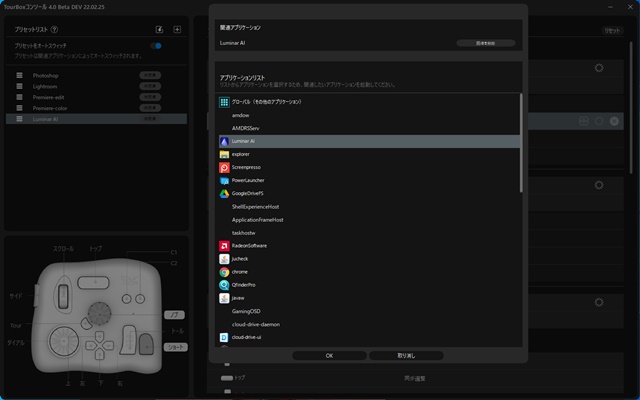Select the GoogleDriveFS triangle icon
The image size is (640, 400).
pyautogui.click(x=224, y=193)
